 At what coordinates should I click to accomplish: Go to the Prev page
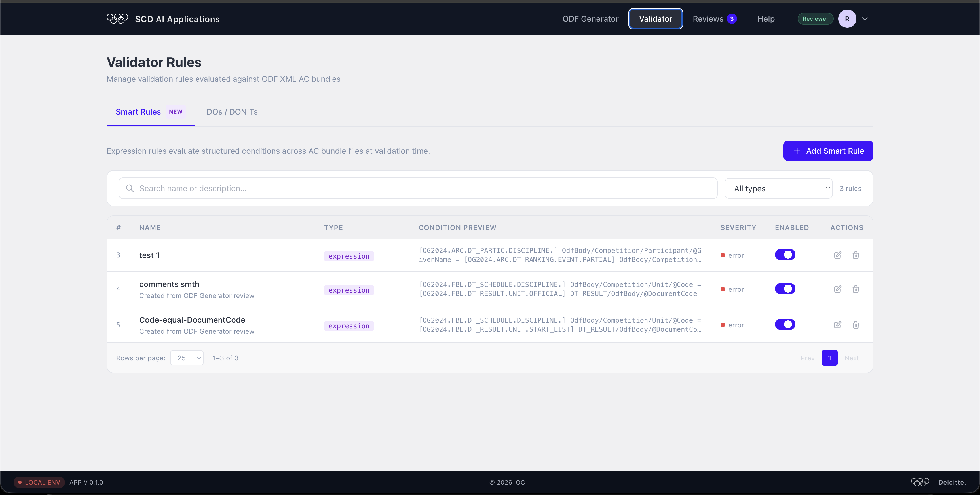[807, 358]
